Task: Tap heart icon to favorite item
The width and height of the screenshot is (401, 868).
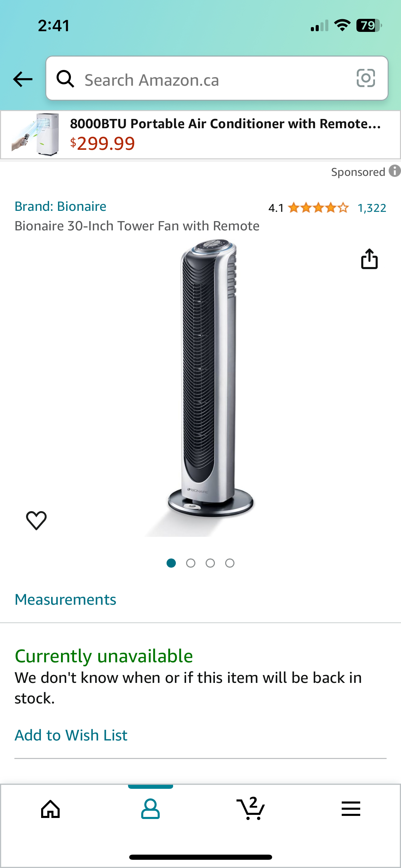Action: pos(36,520)
